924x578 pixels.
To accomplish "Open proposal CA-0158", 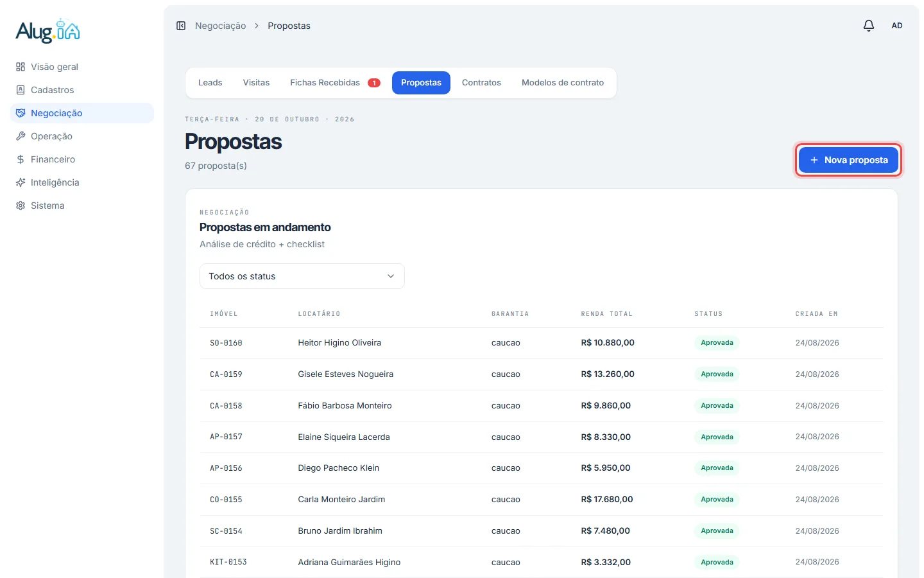I will click(226, 406).
